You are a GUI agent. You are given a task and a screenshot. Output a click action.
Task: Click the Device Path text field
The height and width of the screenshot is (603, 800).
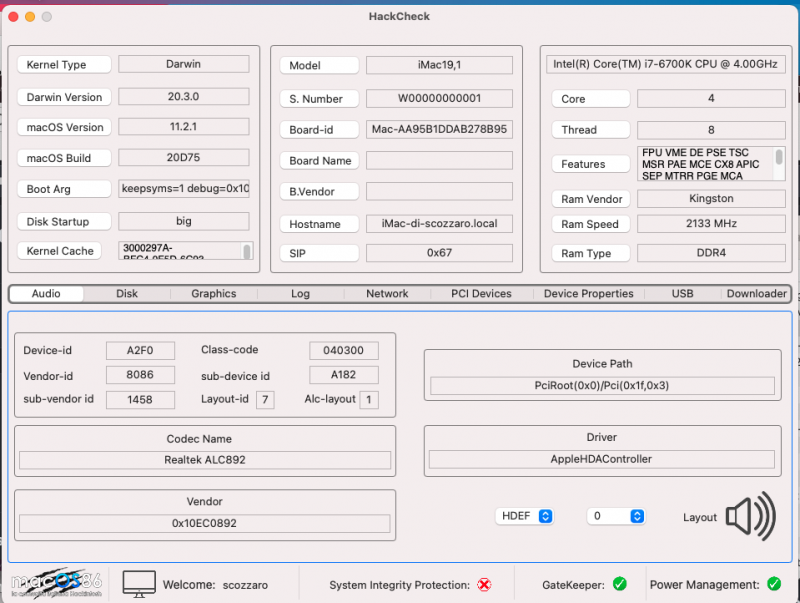tap(602, 386)
